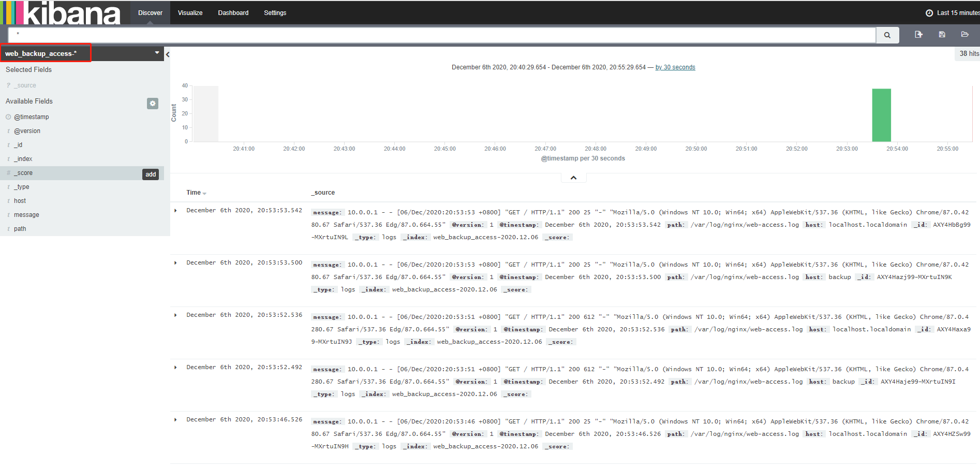Click the 'Available Fields' heading
This screenshot has height=468, width=980.
[29, 101]
